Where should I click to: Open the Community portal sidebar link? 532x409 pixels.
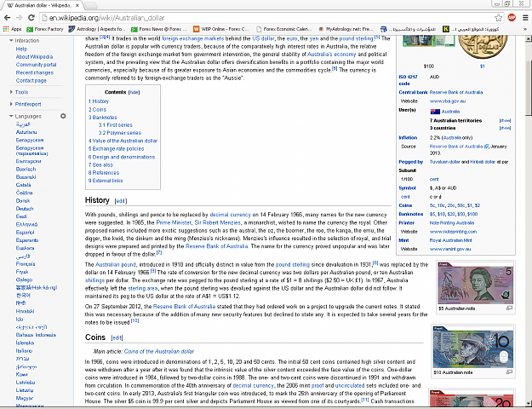pos(37,65)
